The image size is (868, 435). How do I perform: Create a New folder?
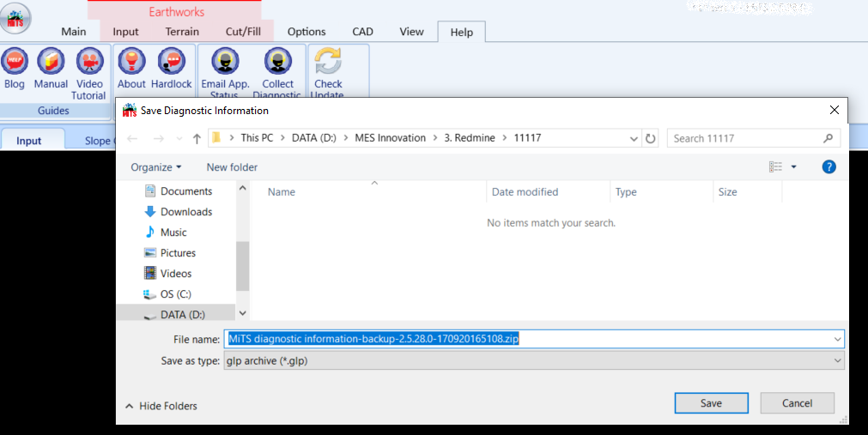pyautogui.click(x=232, y=167)
